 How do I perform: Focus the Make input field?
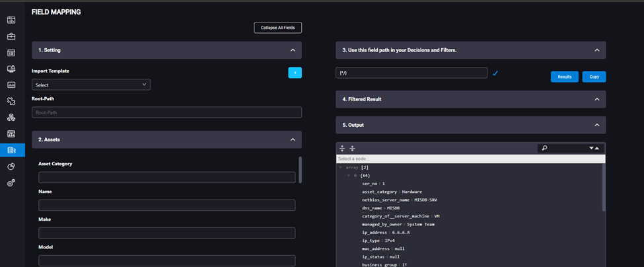coord(166,233)
